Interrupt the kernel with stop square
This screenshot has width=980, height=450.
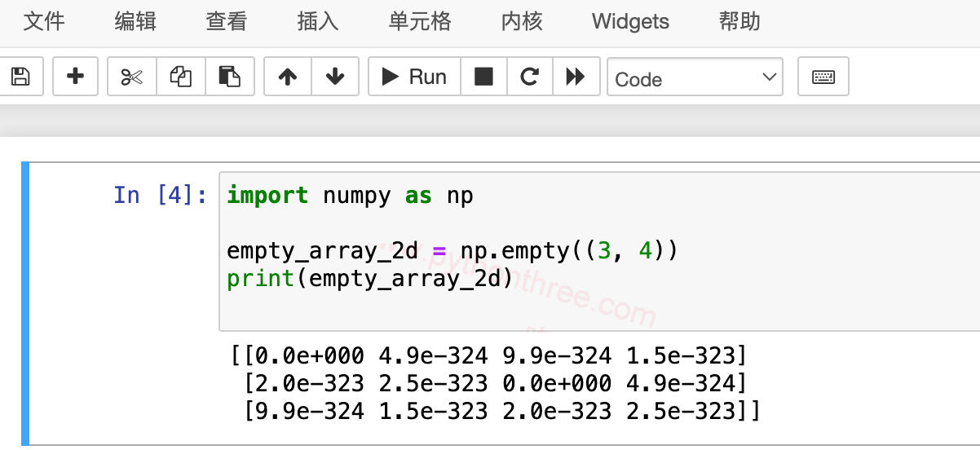[x=484, y=77]
